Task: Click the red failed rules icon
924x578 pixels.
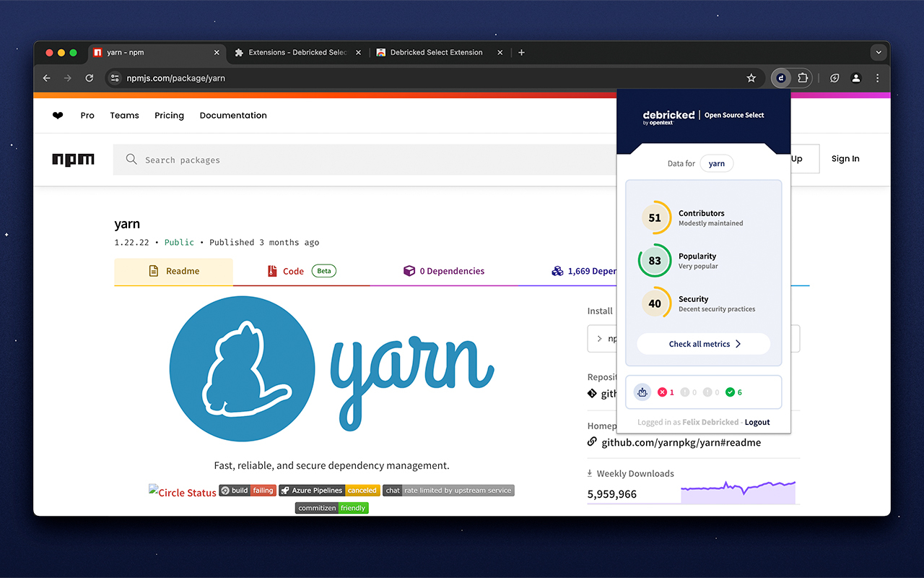Action: (x=663, y=392)
